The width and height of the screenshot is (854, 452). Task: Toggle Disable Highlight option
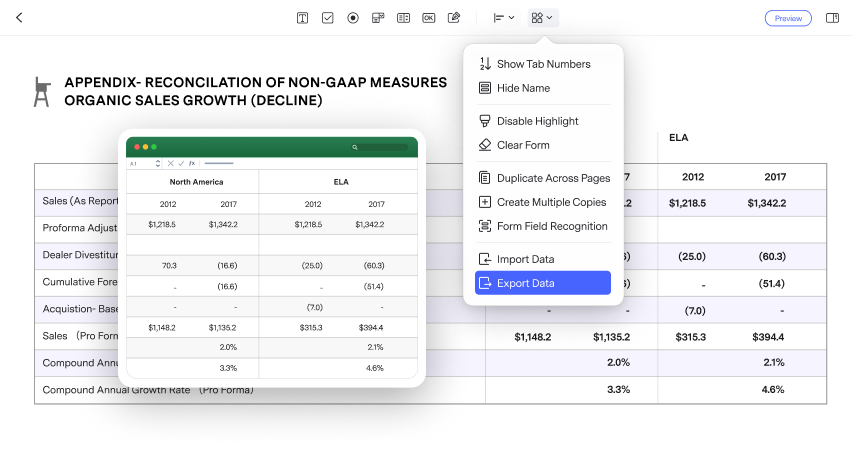point(537,121)
